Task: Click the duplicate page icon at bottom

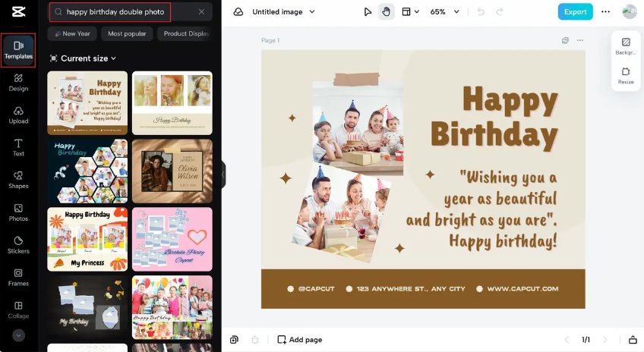Action: tap(234, 339)
